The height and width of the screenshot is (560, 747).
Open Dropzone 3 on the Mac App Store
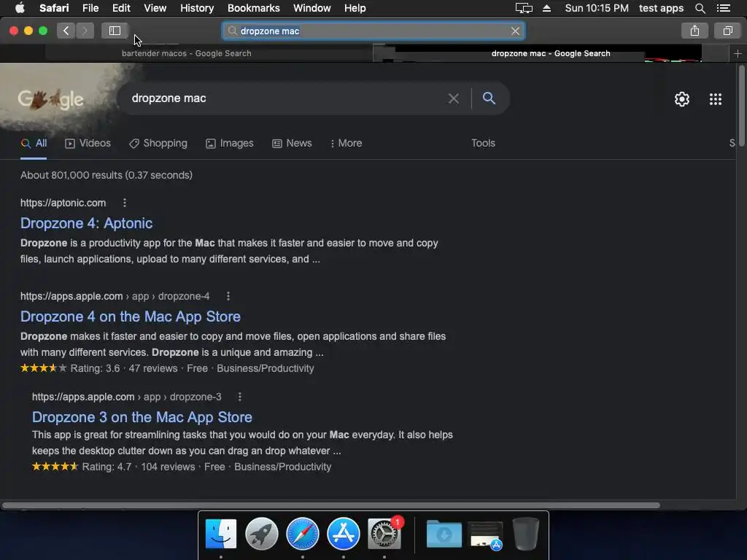click(142, 417)
